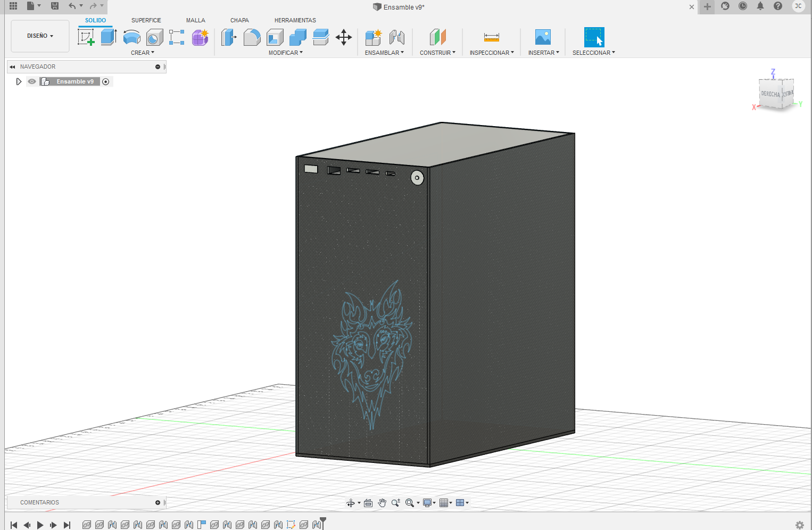Expand the CREAR menu

point(143,53)
